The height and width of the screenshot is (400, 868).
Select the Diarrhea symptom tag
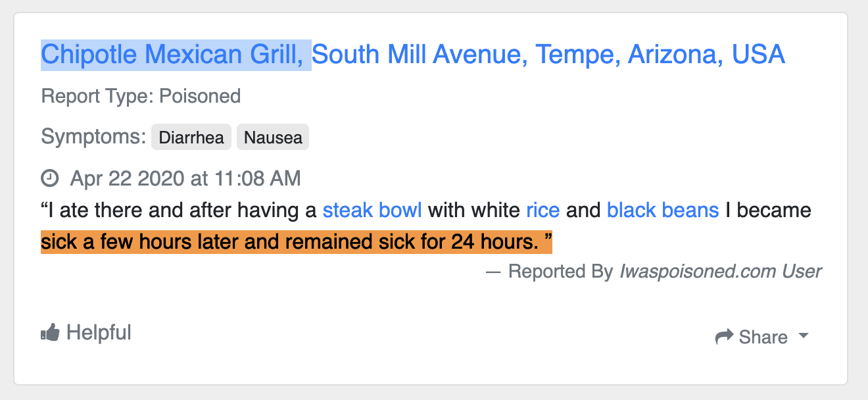click(191, 137)
